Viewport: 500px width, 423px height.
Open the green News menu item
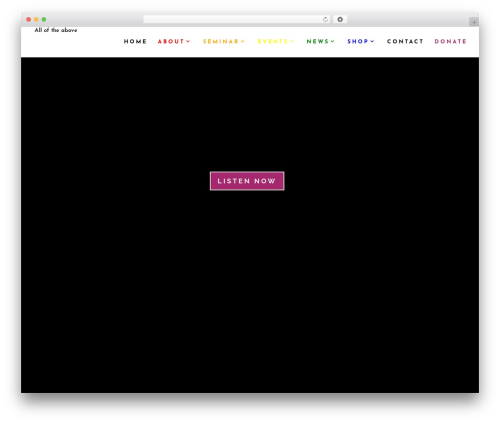point(318,41)
